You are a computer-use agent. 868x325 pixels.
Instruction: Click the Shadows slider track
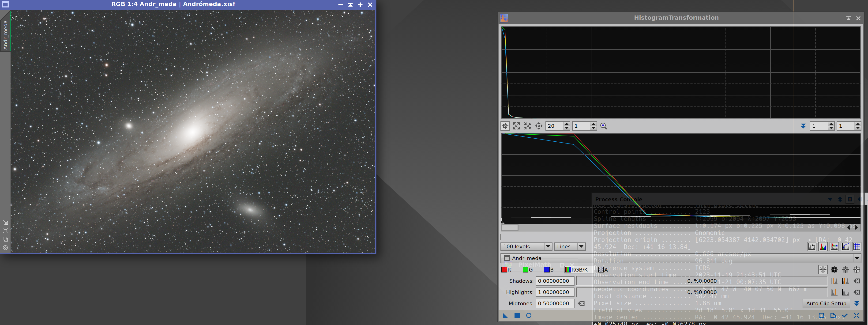(x=701, y=281)
